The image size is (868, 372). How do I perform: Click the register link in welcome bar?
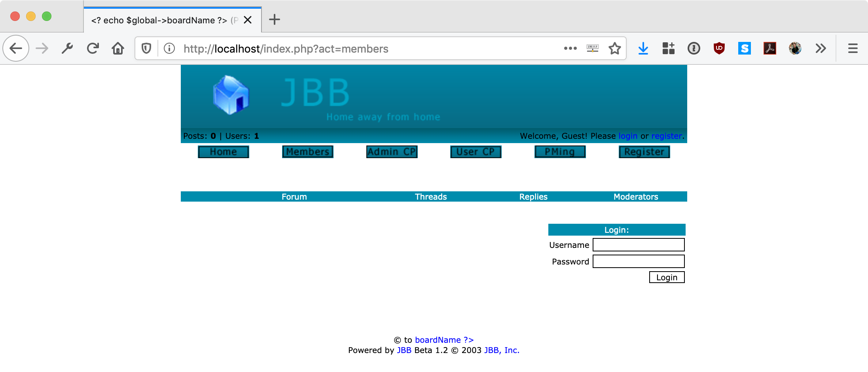pos(667,136)
